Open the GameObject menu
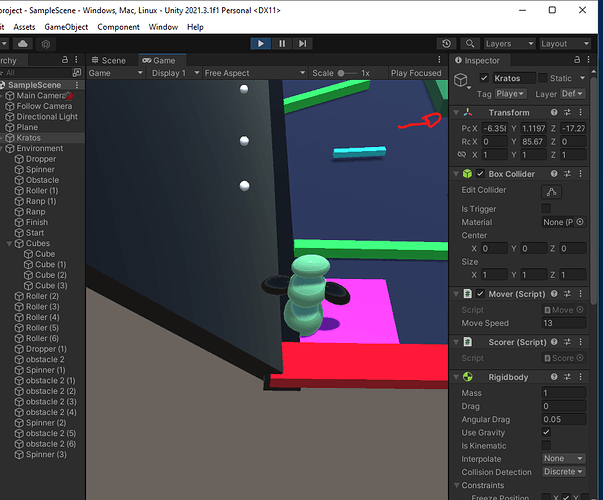 tap(66, 27)
